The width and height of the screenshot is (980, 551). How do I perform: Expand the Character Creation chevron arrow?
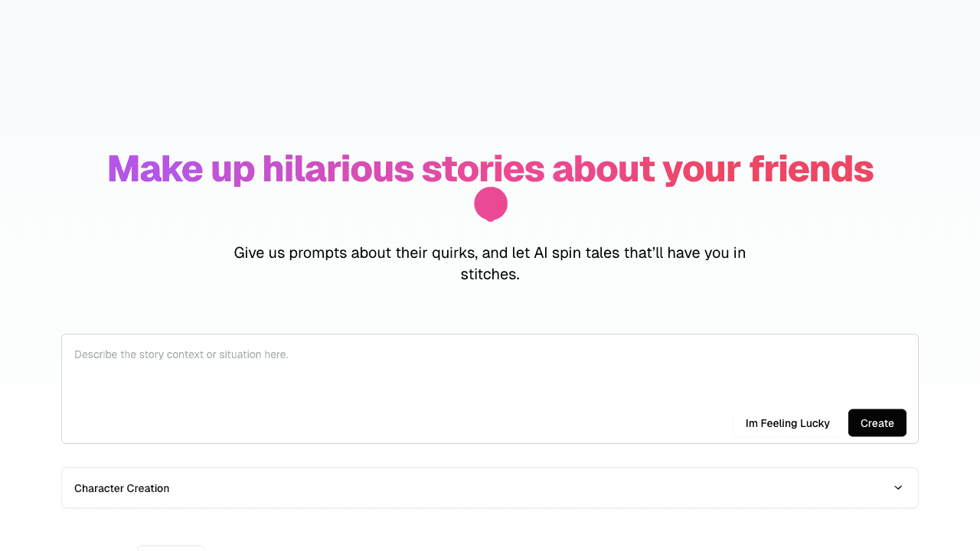(x=898, y=487)
